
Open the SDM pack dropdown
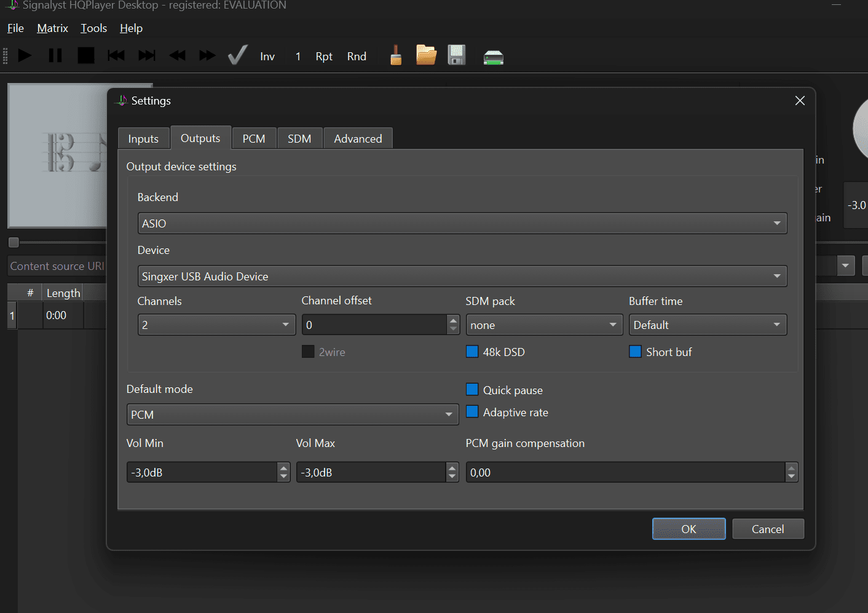[544, 325]
